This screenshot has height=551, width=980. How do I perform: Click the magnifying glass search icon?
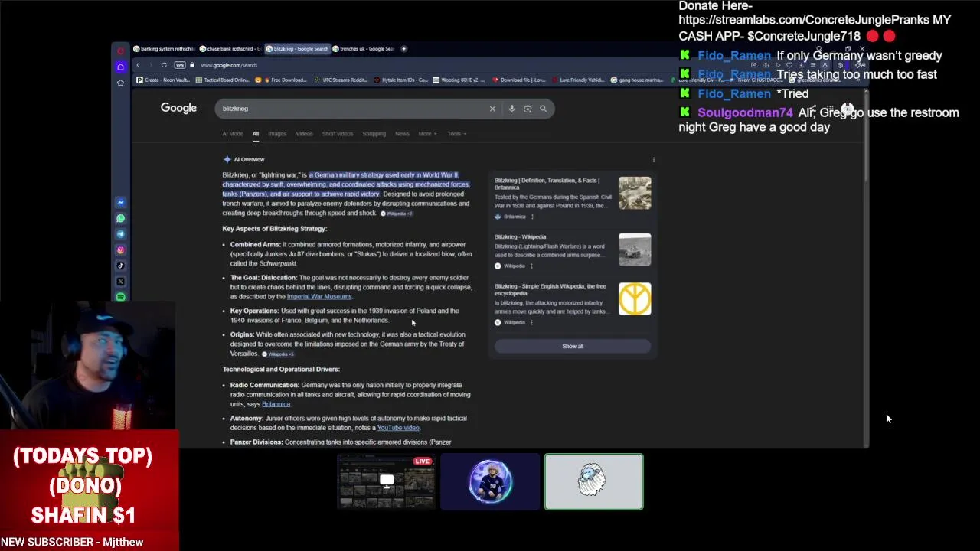click(544, 109)
